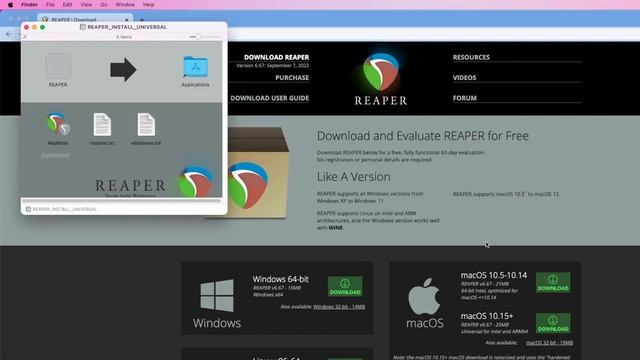The image size is (640, 360).
Task: Click the REAPER_INSTALL_UNIVERSAL path bar item
Action: pyautogui.click(x=61, y=209)
